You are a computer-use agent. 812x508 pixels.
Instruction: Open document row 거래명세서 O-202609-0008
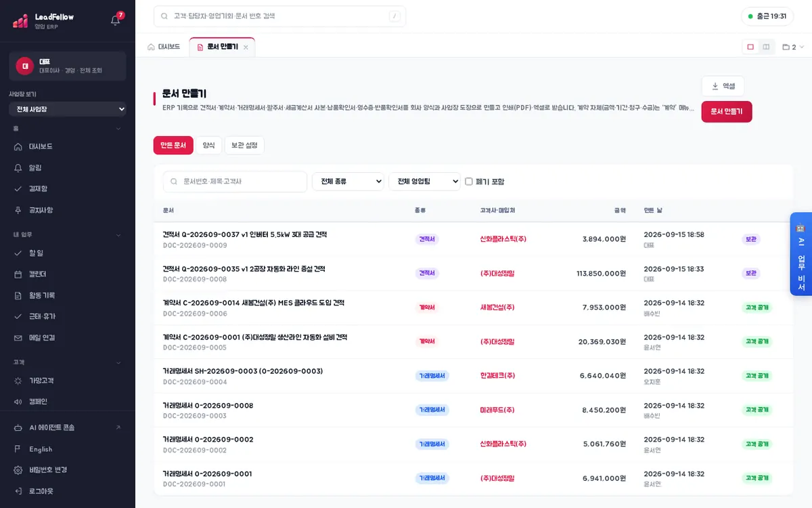coord(473,410)
